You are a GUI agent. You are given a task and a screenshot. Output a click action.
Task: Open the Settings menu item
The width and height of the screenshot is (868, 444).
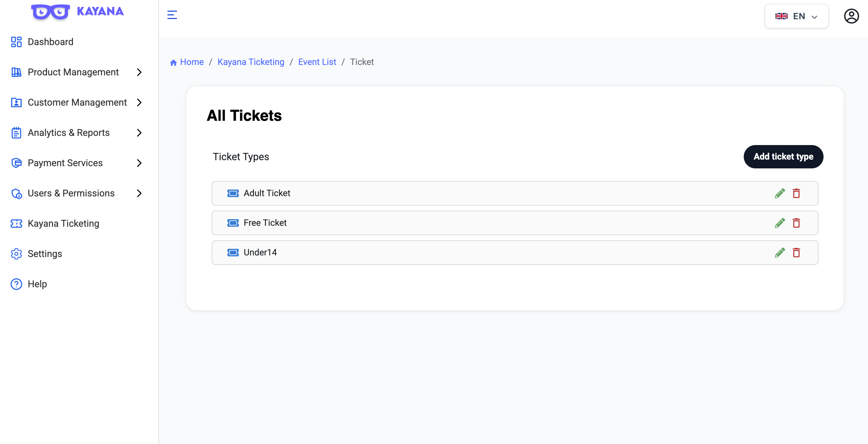(45, 254)
